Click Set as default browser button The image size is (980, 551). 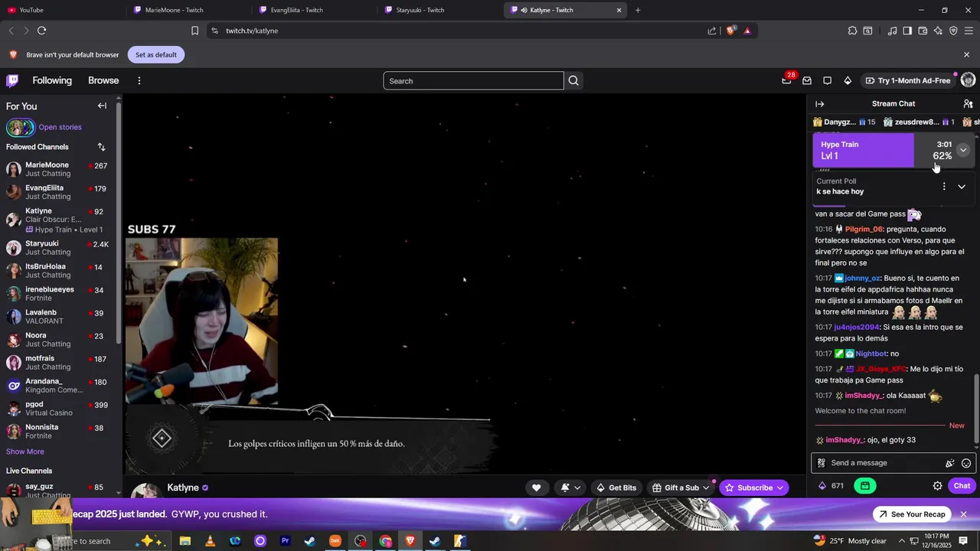[156, 55]
